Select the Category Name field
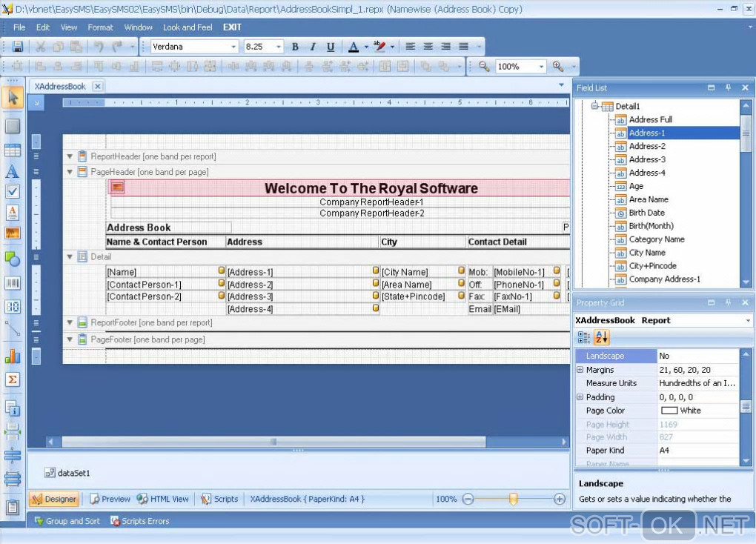This screenshot has width=756, height=544. [656, 239]
